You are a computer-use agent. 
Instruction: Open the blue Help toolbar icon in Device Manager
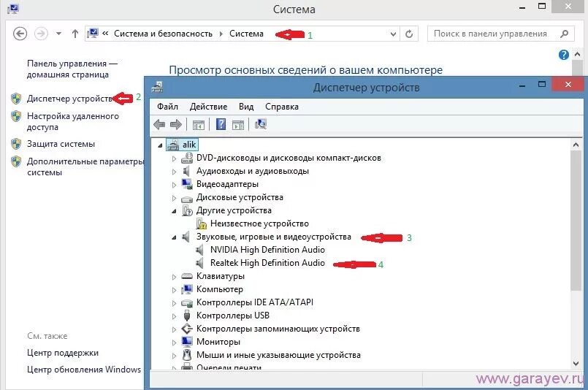click(221, 124)
